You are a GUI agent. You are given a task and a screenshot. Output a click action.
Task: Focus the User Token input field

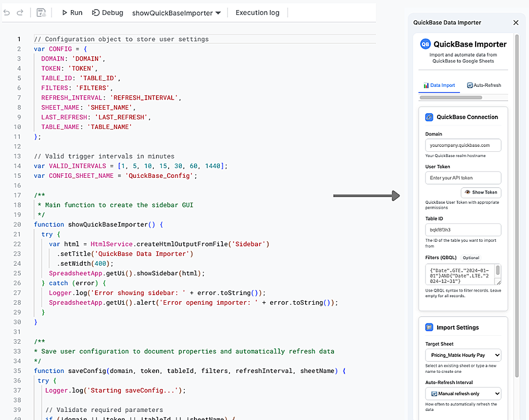click(x=463, y=178)
